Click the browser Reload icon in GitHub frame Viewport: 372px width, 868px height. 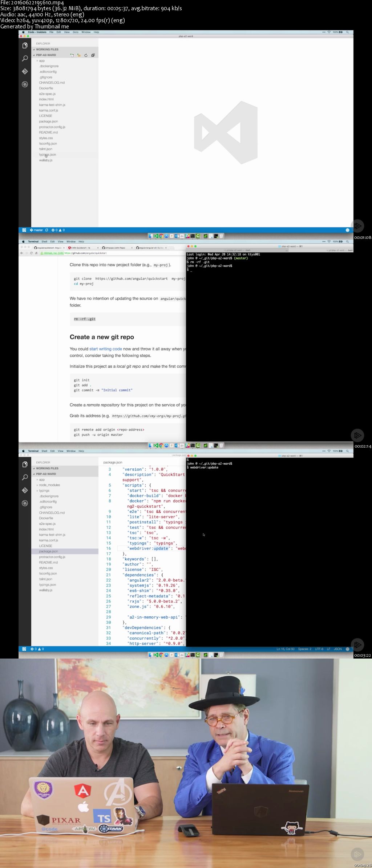click(x=31, y=253)
